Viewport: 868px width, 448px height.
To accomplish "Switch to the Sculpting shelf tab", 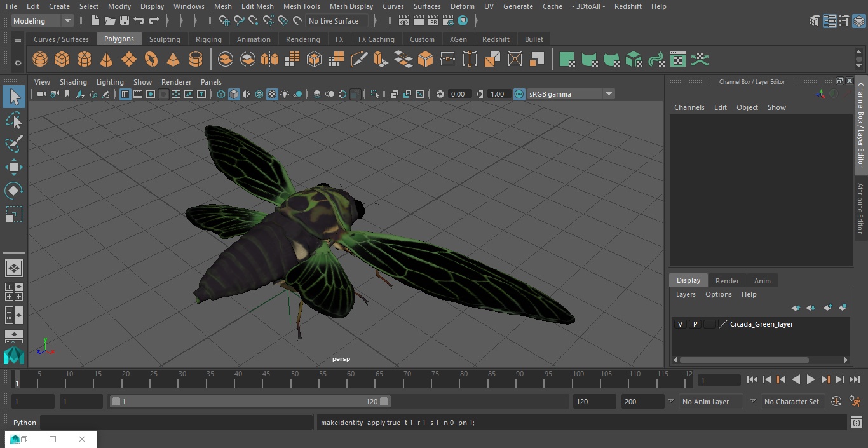I will pyautogui.click(x=165, y=39).
